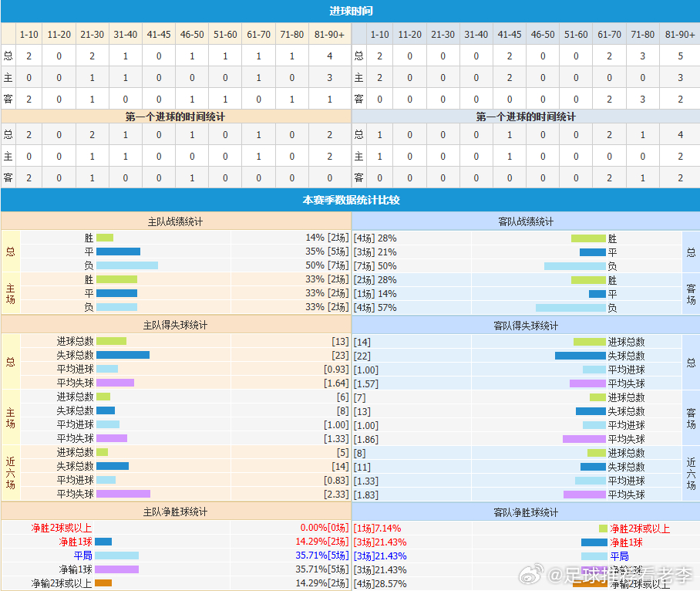Click the right table total cell for 81-90+ showing 5

point(680,56)
